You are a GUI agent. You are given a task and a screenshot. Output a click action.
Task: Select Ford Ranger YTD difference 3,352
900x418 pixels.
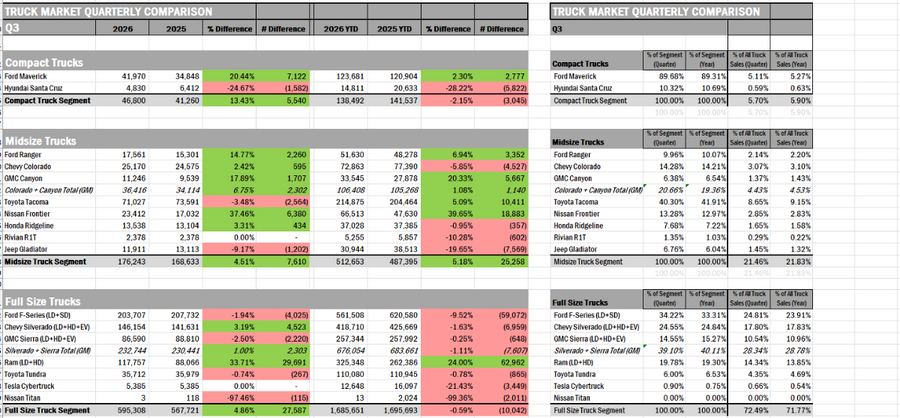coord(501,154)
